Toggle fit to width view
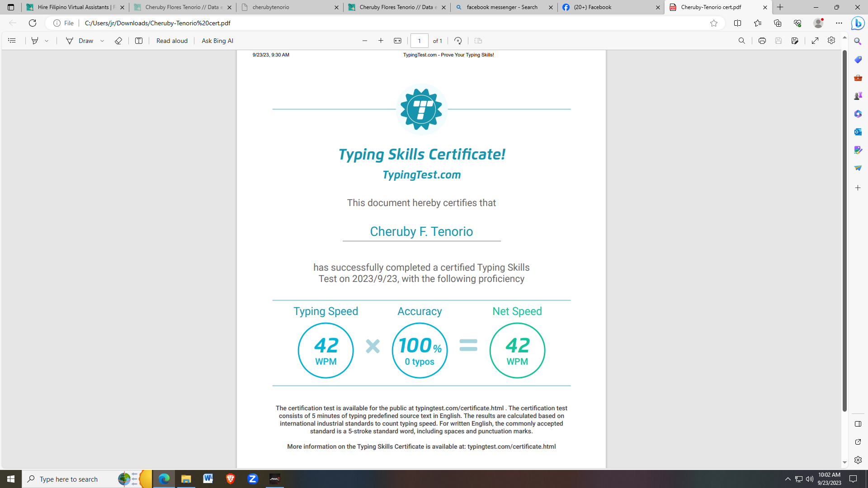This screenshot has width=868, height=488. pos(397,41)
